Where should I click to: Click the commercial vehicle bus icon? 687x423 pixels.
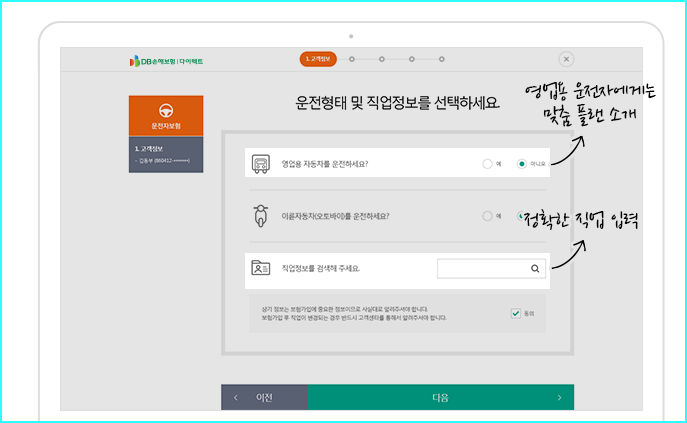click(261, 164)
